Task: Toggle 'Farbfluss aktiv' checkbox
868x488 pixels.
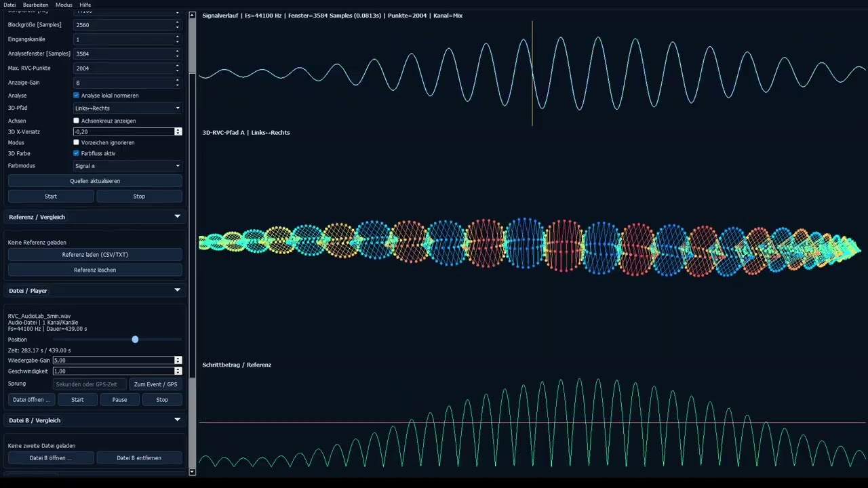Action: (76, 153)
